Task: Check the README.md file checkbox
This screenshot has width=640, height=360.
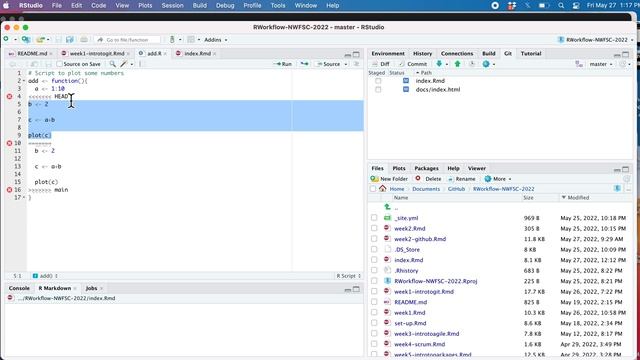Action: pos(374,302)
